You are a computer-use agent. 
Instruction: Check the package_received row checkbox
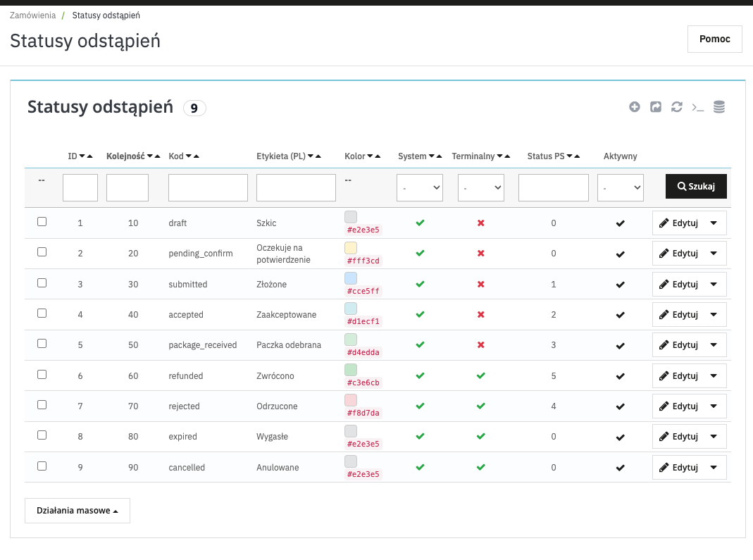[42, 344]
